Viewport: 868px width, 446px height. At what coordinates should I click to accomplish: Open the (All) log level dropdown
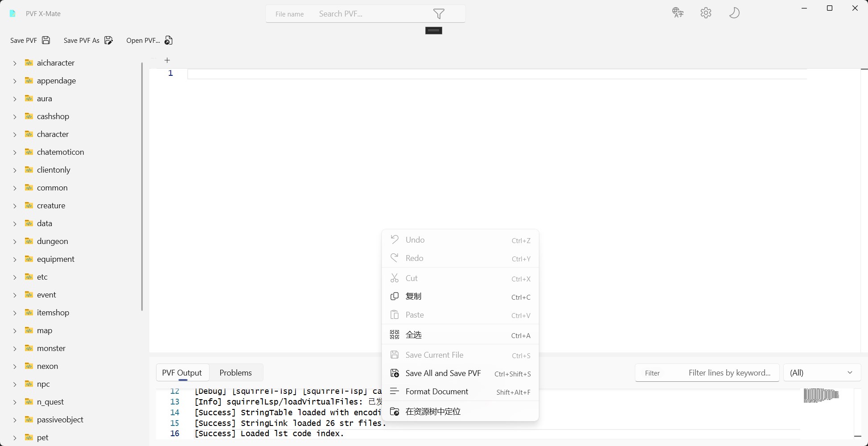coord(822,373)
